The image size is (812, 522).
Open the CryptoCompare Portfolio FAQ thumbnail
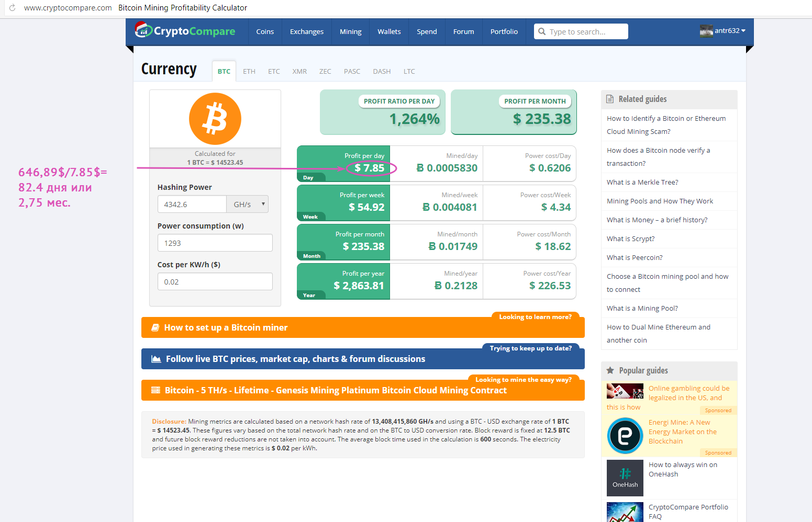click(625, 512)
